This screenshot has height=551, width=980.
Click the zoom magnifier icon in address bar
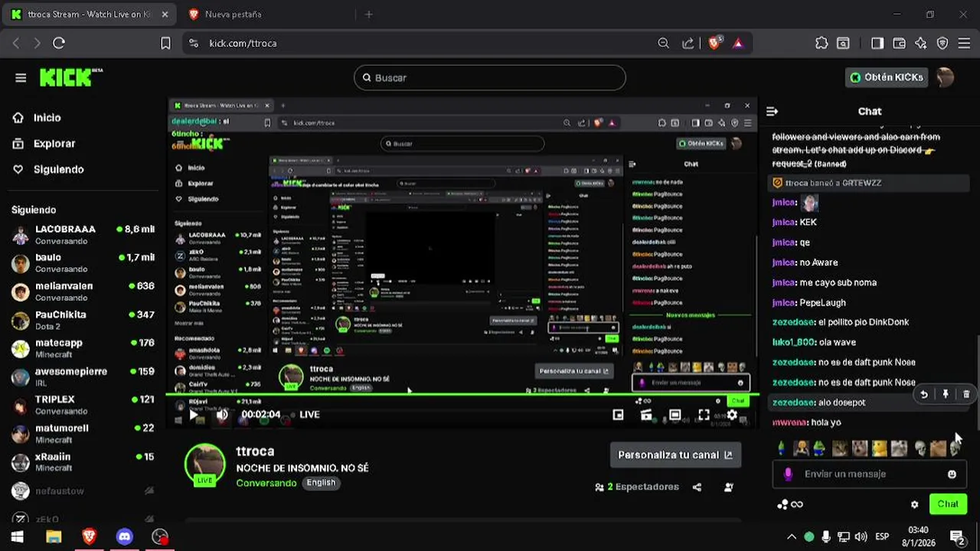(664, 44)
